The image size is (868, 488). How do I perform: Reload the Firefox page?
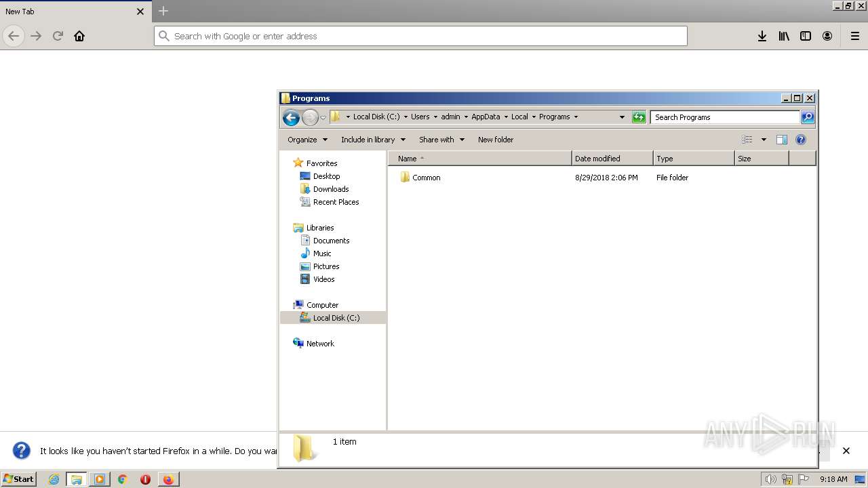(58, 36)
